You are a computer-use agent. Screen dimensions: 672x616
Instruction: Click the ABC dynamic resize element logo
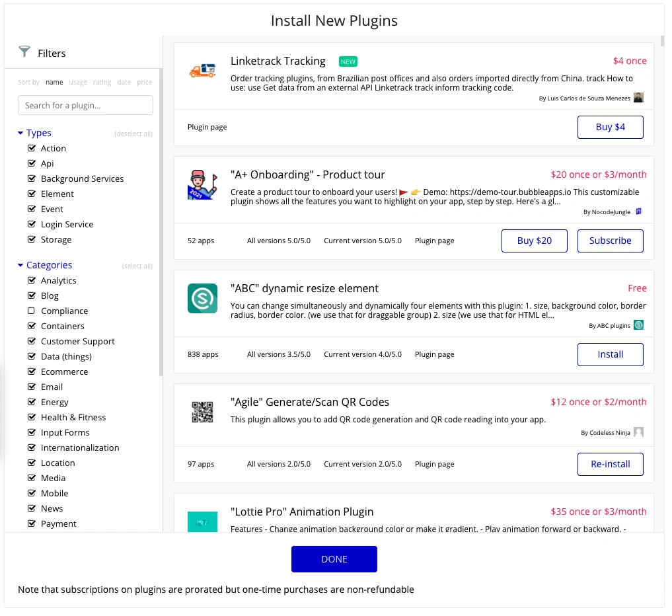pos(202,298)
